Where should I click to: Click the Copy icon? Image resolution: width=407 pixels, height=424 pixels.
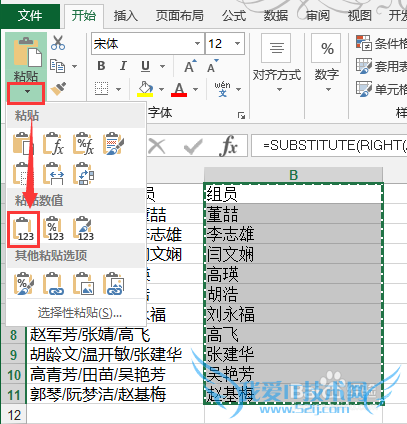(x=57, y=66)
